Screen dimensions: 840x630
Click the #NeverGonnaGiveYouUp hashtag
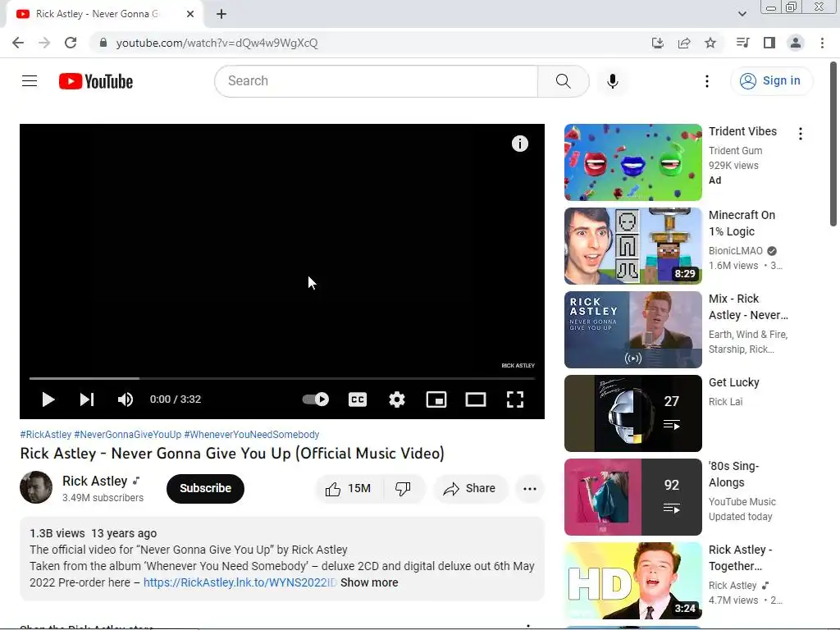coord(127,435)
